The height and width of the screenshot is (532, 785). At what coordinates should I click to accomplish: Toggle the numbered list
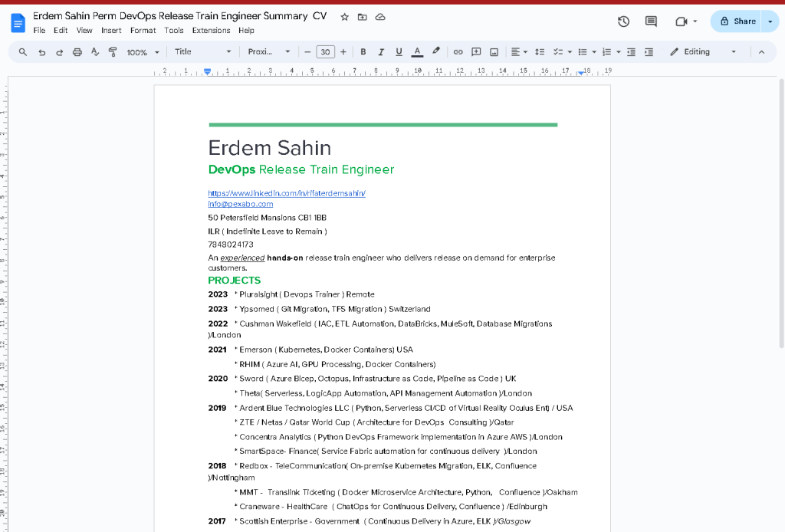607,52
